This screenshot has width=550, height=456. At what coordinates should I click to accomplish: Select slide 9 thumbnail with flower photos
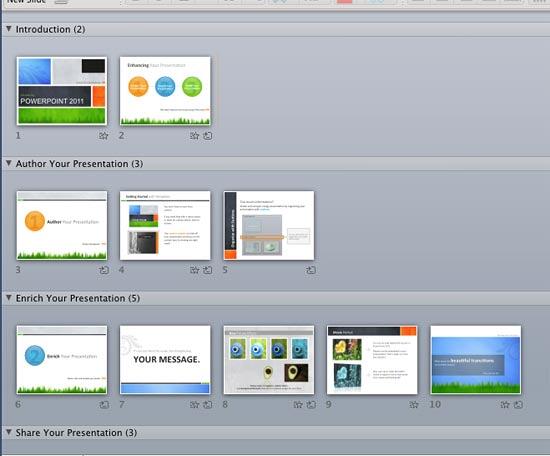372,360
